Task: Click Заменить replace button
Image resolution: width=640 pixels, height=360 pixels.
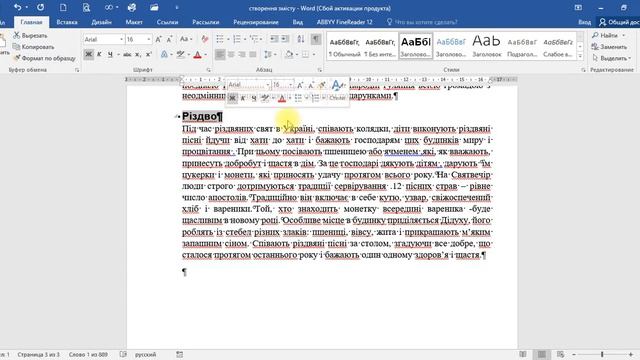Action: [609, 47]
